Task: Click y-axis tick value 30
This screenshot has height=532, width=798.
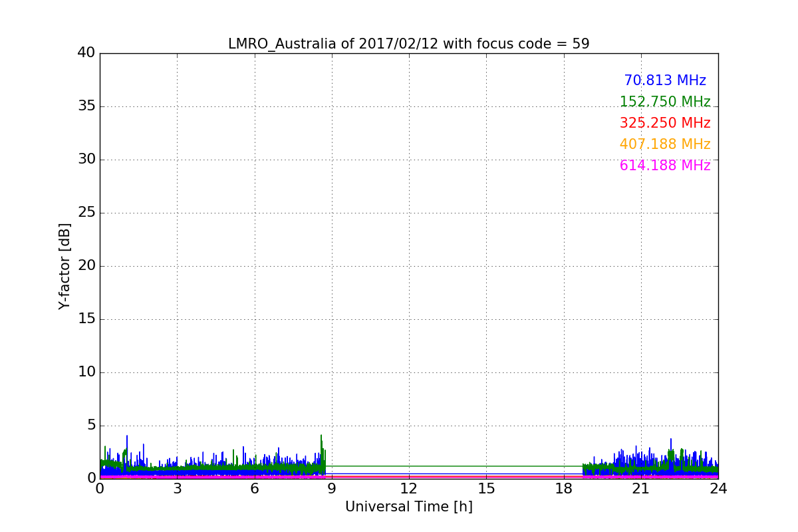Action: point(86,159)
